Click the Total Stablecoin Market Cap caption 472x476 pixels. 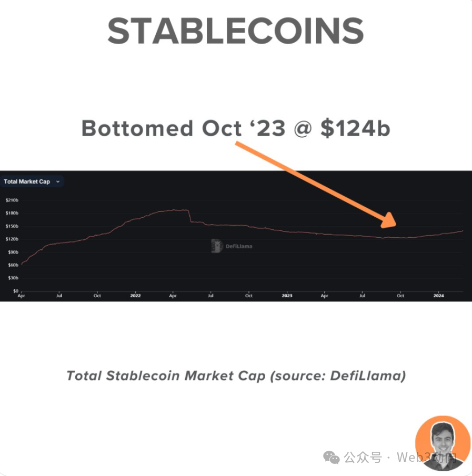click(x=236, y=376)
